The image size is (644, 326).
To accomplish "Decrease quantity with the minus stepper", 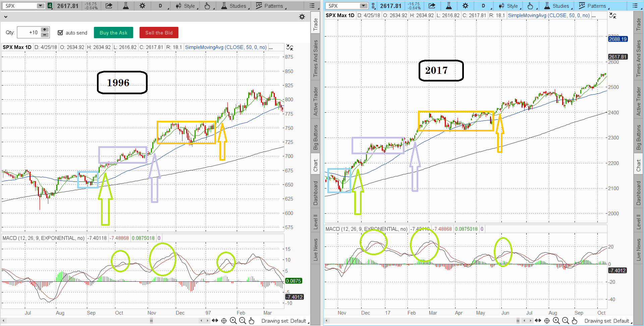I will (x=45, y=35).
